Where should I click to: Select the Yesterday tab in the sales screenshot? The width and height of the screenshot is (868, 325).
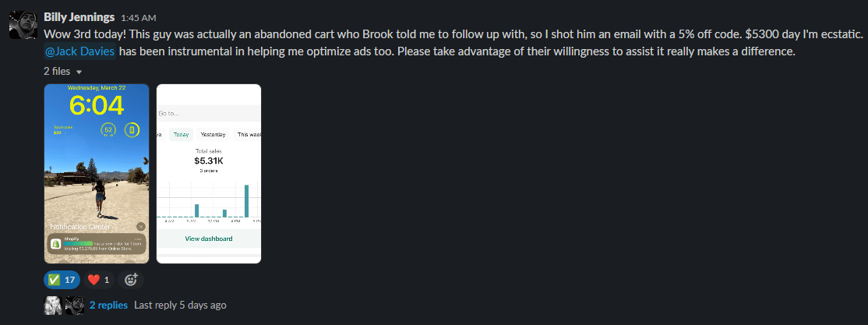pos(213,135)
